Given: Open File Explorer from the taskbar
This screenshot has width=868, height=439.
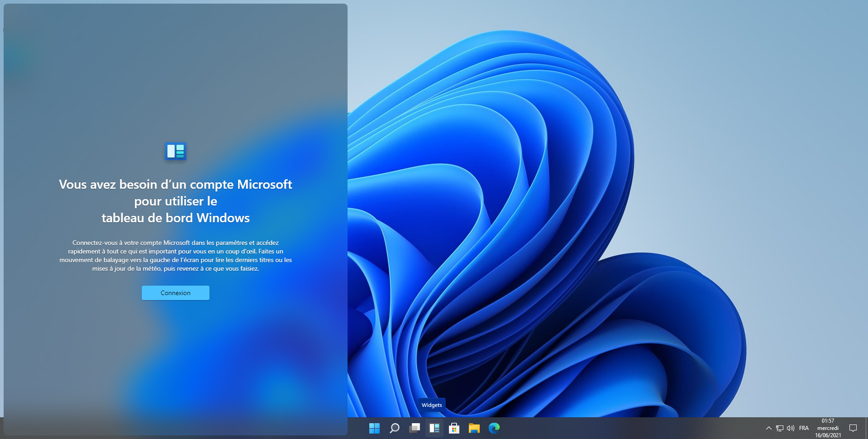Looking at the screenshot, I should click(x=474, y=428).
